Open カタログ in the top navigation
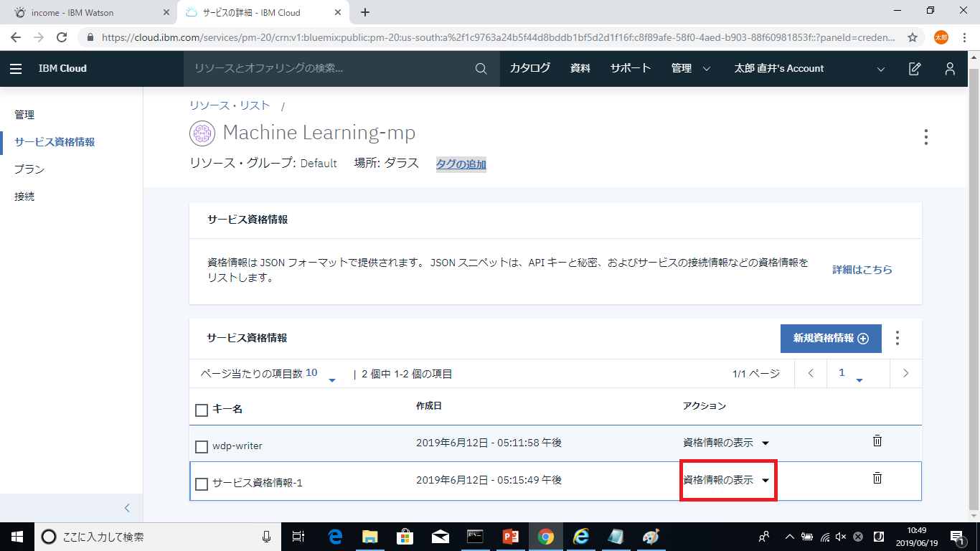Viewport: 980px width, 551px height. [529, 69]
